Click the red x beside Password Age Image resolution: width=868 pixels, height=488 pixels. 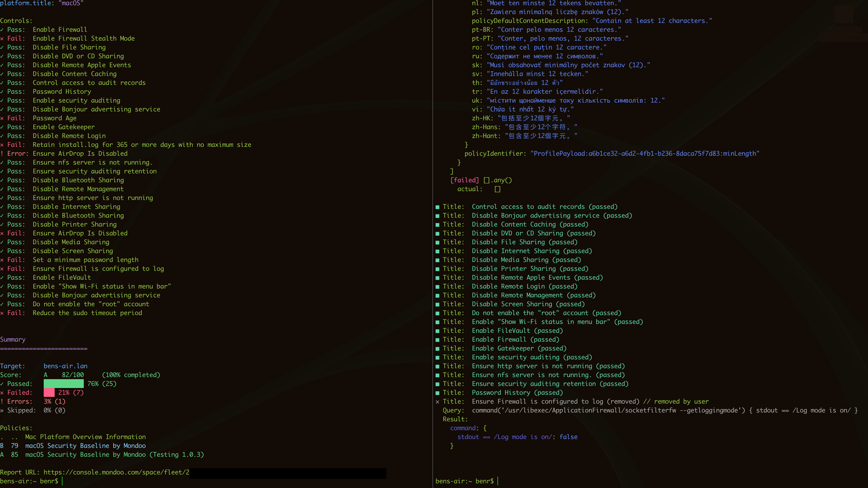(2, 118)
